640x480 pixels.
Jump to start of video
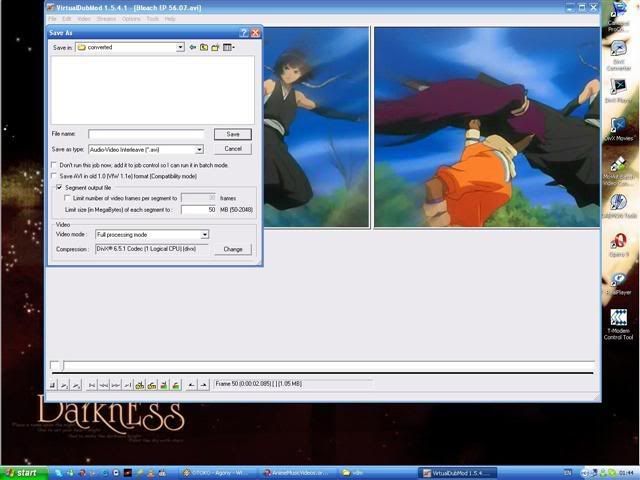click(x=92, y=384)
